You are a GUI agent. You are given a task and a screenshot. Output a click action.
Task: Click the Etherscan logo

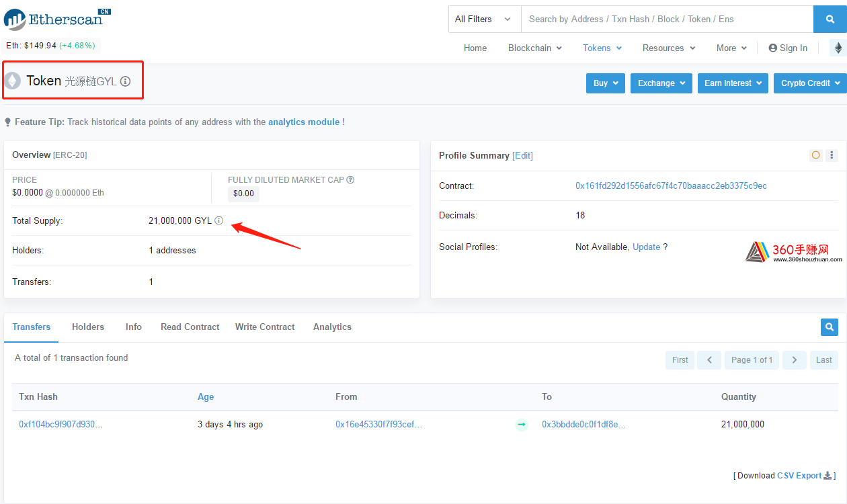[57, 18]
